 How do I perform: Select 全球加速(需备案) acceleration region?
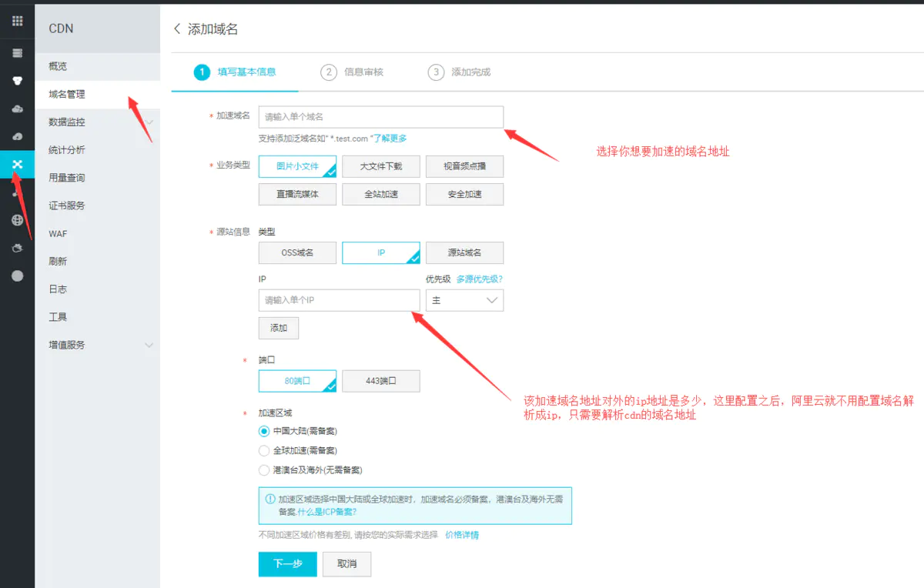264,450
